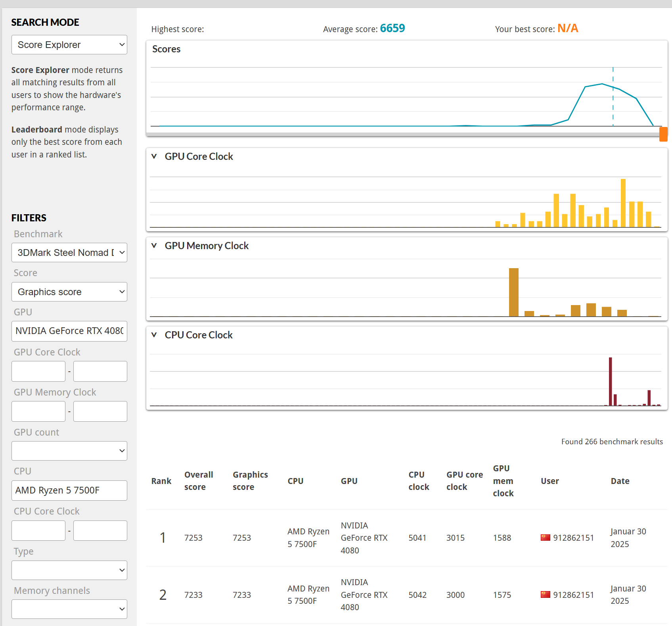
Task: Open the 3DMark Steel Nomad benchmark dropdown
Action: [69, 253]
